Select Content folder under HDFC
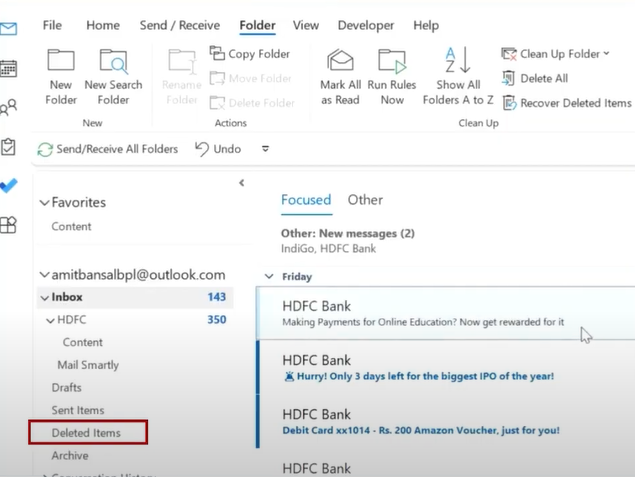 (x=83, y=343)
